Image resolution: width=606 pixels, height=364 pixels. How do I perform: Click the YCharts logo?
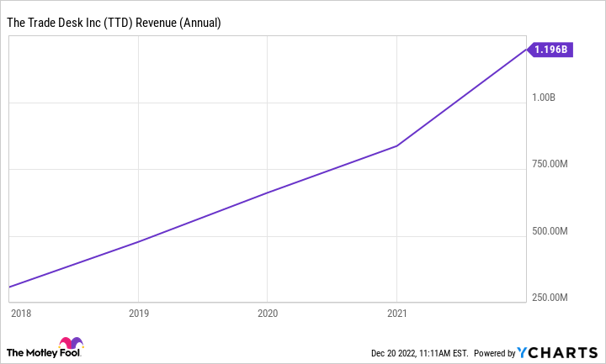(x=557, y=353)
